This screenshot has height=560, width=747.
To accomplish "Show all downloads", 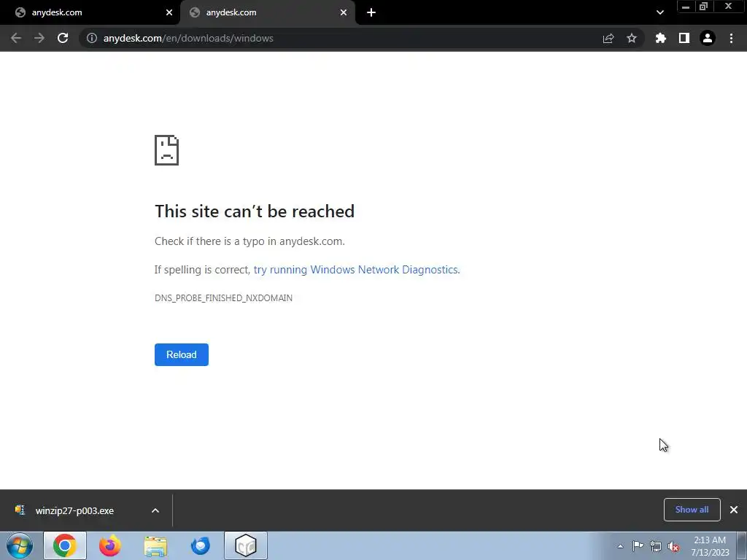I will pyautogui.click(x=692, y=510).
